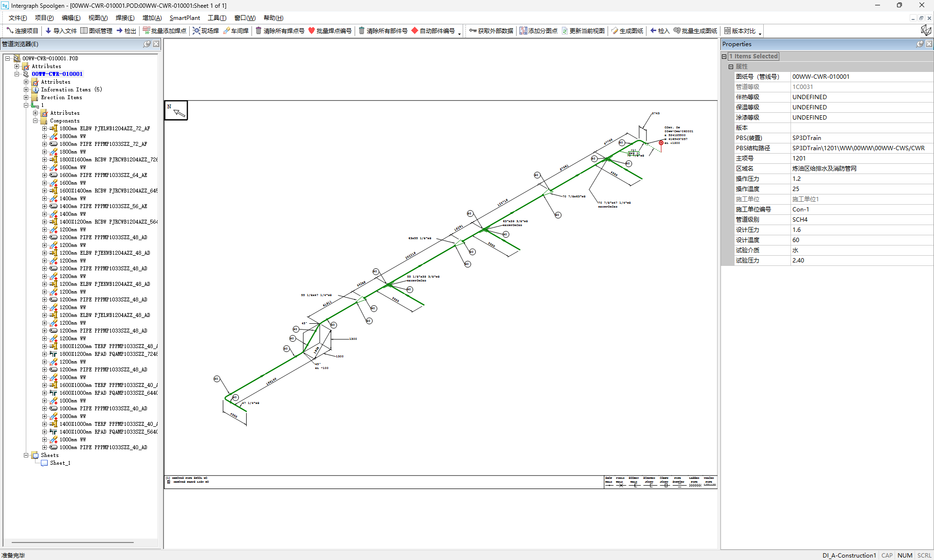
Task: Click the 导入文件 import arrow icon
Action: 48,31
